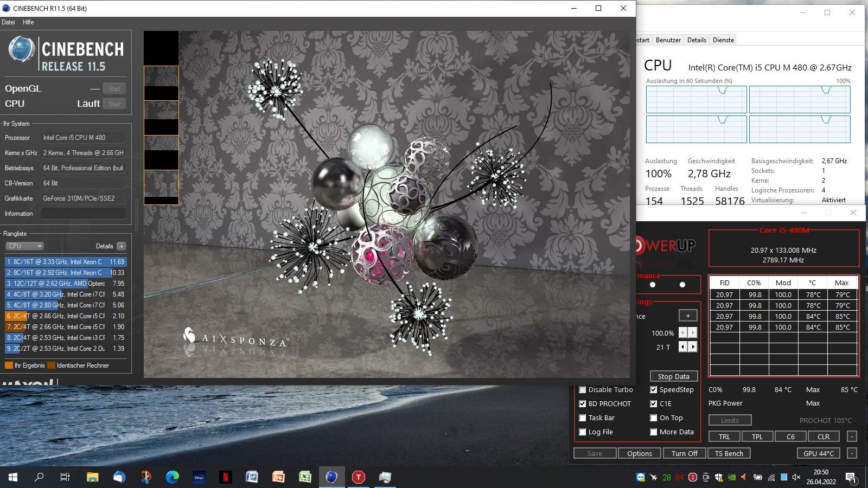Screen dimensions: 868x488
Task: Increase 21 T multiplier with right arrow
Action: click(693, 347)
